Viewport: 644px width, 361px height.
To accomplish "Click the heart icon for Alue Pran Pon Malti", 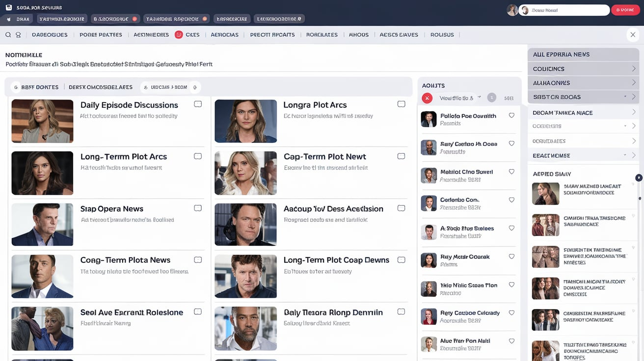I will point(511,341).
